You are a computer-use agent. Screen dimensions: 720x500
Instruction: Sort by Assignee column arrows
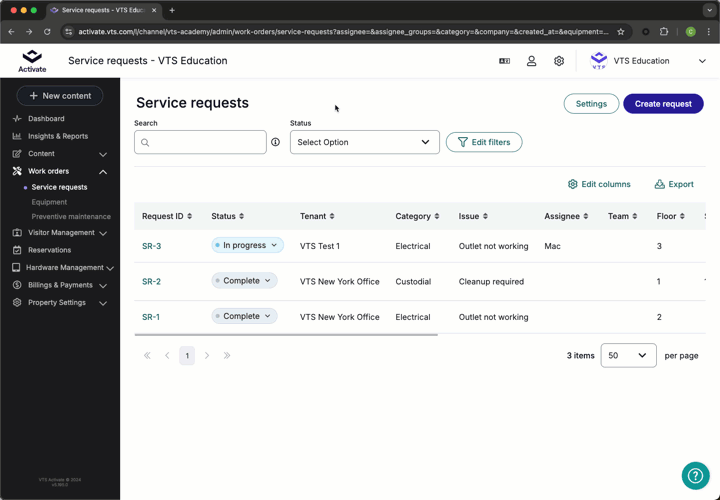(x=585, y=216)
